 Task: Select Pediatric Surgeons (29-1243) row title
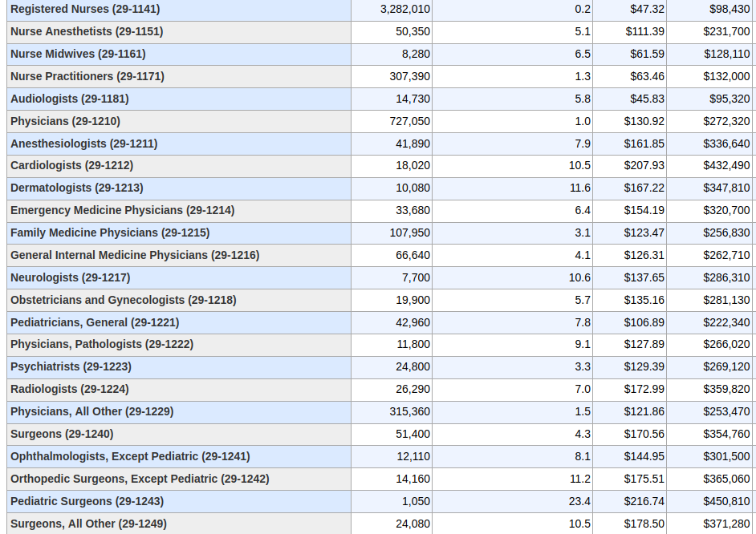87,502
